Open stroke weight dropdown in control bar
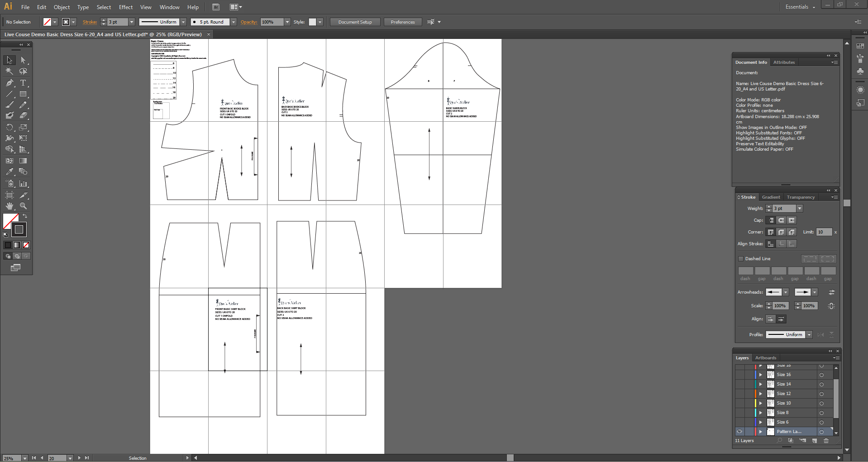The height and width of the screenshot is (462, 868). [x=132, y=22]
